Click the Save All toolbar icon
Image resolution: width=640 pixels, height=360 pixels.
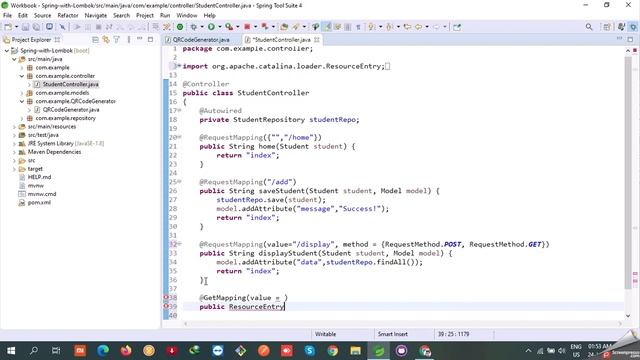pyautogui.click(x=36, y=27)
